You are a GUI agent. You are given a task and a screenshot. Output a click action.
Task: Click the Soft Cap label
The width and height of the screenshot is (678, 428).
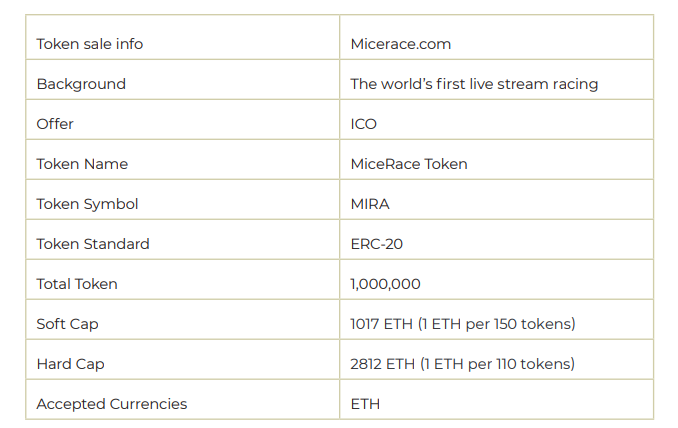pyautogui.click(x=67, y=325)
